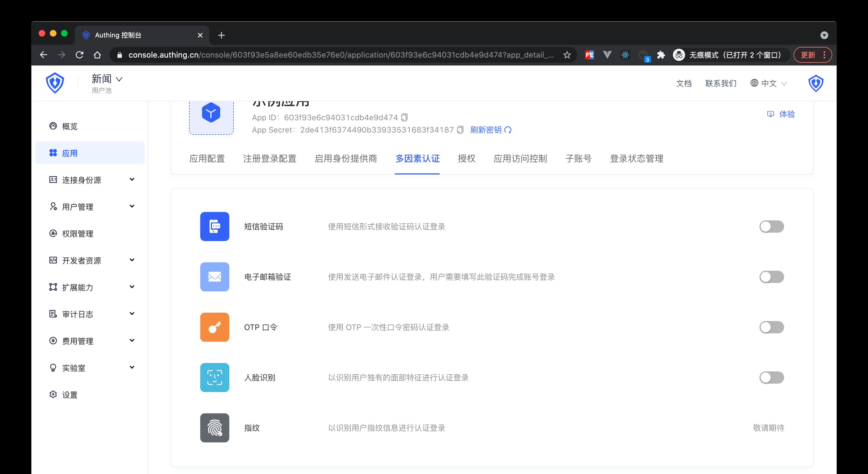The height and width of the screenshot is (474, 868).
Task: Open Chrome extensions puzzle icon
Action: click(661, 55)
